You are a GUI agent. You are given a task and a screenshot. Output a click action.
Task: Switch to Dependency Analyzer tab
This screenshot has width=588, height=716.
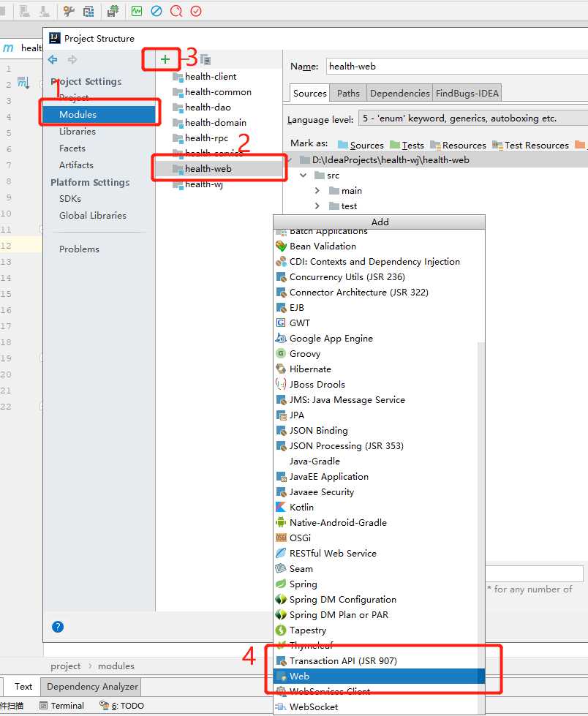91,687
